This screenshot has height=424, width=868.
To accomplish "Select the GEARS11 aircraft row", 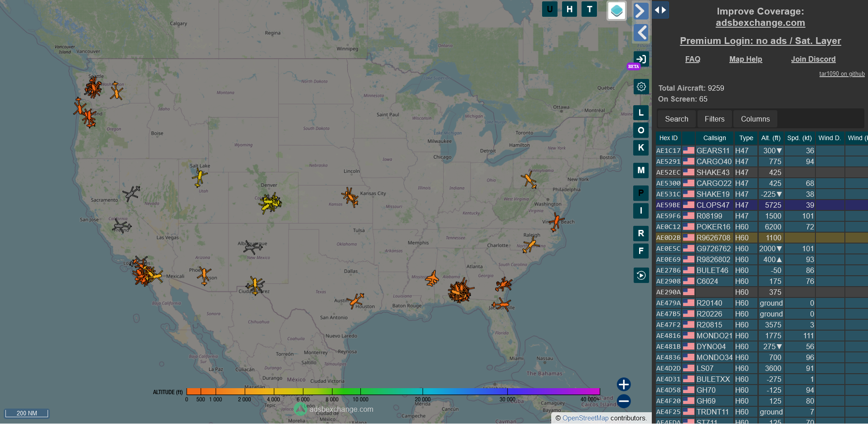I will (761, 151).
